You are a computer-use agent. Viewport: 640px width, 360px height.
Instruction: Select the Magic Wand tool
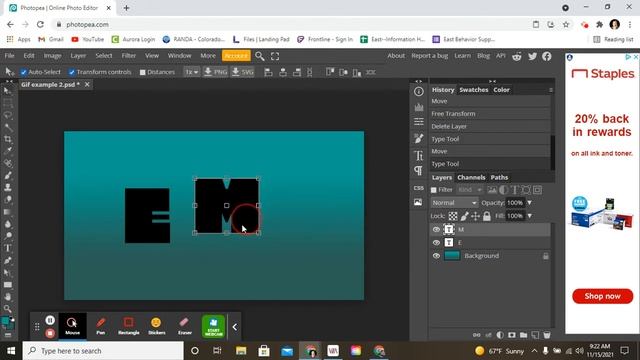[8, 127]
